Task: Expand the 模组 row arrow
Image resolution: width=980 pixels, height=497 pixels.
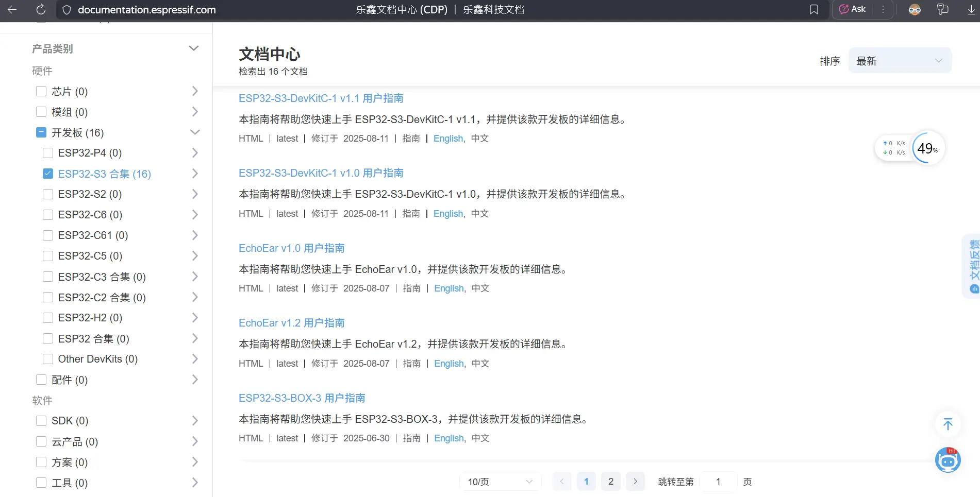Action: pyautogui.click(x=195, y=112)
